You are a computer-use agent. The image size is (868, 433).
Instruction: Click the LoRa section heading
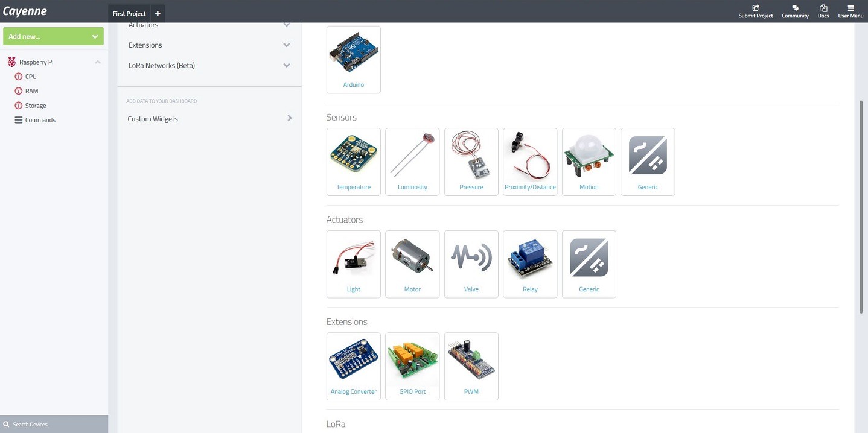point(336,424)
